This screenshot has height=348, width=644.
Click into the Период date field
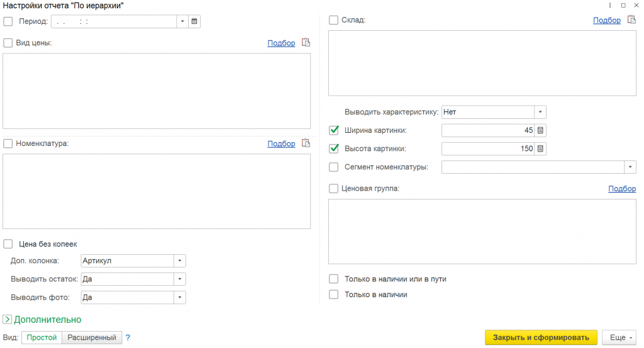pos(114,21)
